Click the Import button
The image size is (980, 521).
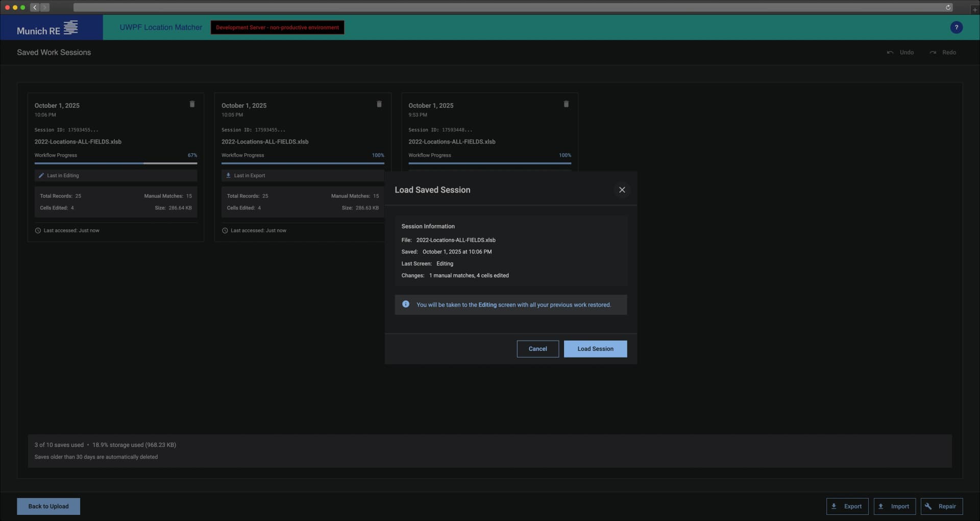[894, 507]
